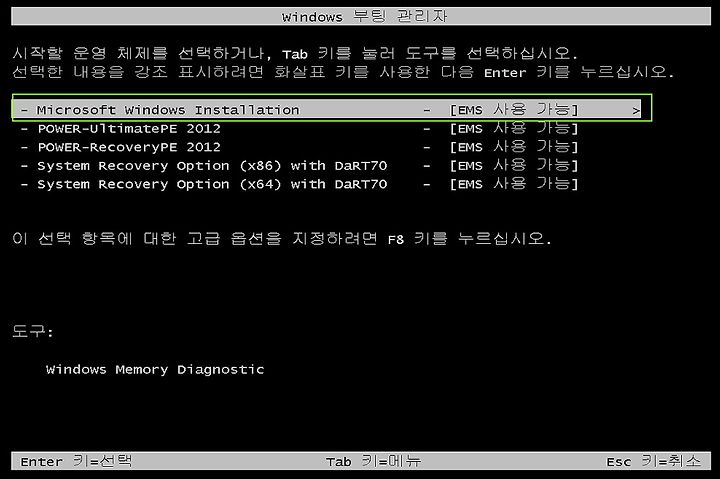
Task: Click the 시작할 운영 체제를 선택 instruction line
Action: coord(295,53)
